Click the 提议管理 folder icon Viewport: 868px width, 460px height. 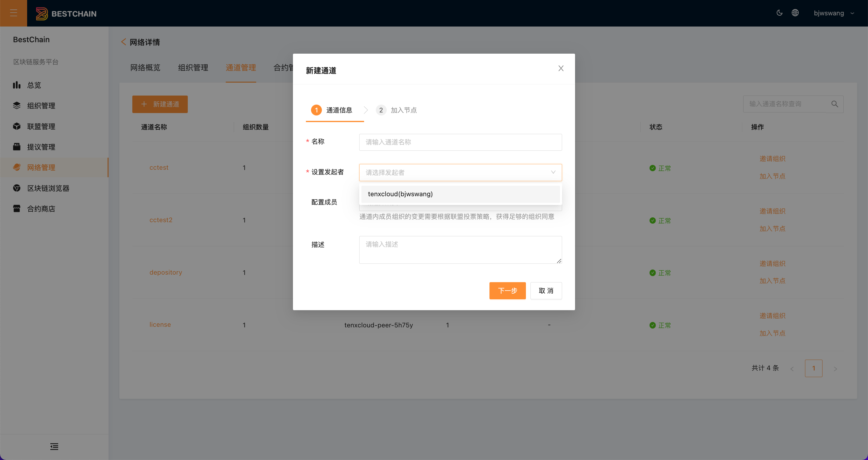pos(17,147)
